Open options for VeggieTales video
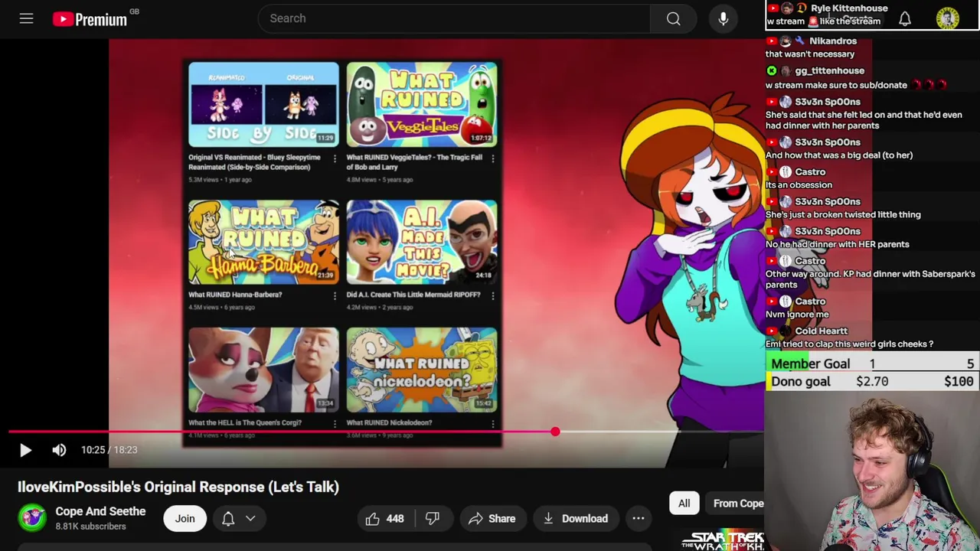The width and height of the screenshot is (980, 551). tap(492, 158)
